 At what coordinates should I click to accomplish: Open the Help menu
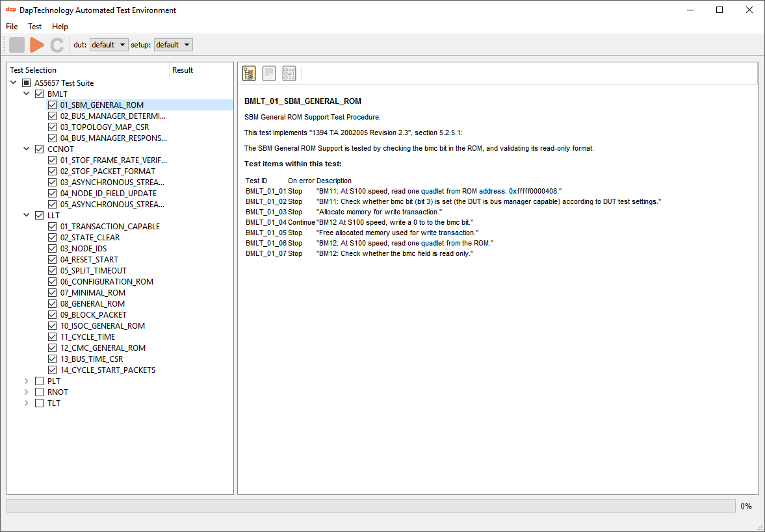click(60, 27)
